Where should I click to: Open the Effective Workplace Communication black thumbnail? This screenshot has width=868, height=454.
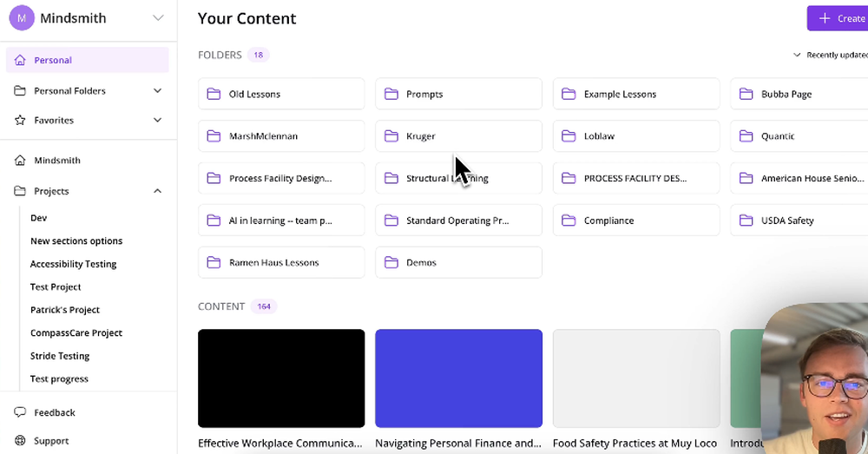pyautogui.click(x=281, y=378)
